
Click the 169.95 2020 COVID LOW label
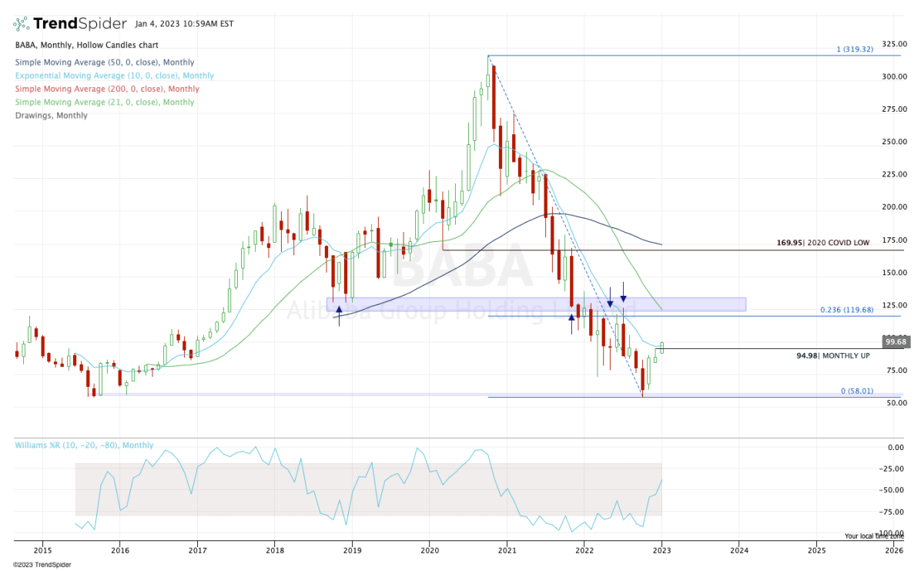(x=823, y=243)
